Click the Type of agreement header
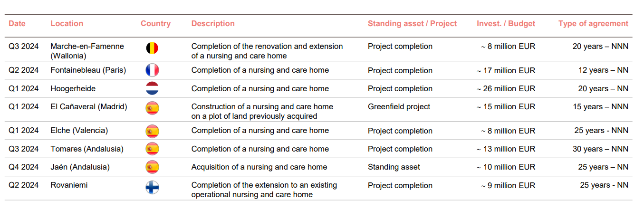The height and width of the screenshot is (219, 644). 593,23
